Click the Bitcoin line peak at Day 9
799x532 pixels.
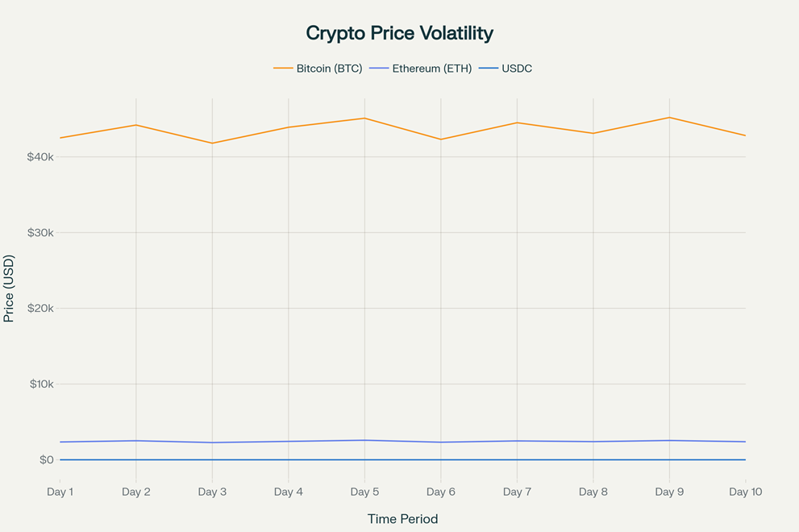(x=669, y=118)
